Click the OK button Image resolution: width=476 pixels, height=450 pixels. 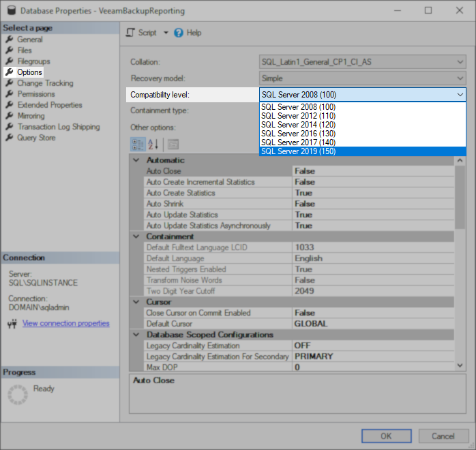tap(386, 436)
